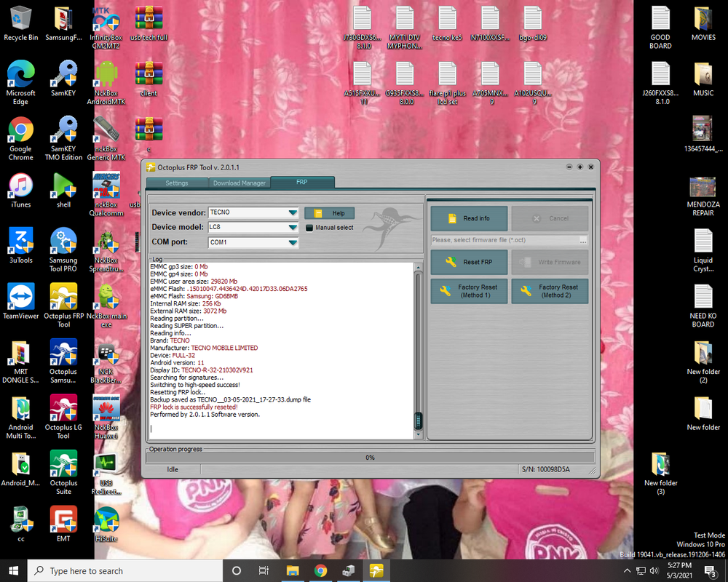Open the MRT DONGLE desktop icon
Screen dimensions: 728x582
[x=21, y=362]
